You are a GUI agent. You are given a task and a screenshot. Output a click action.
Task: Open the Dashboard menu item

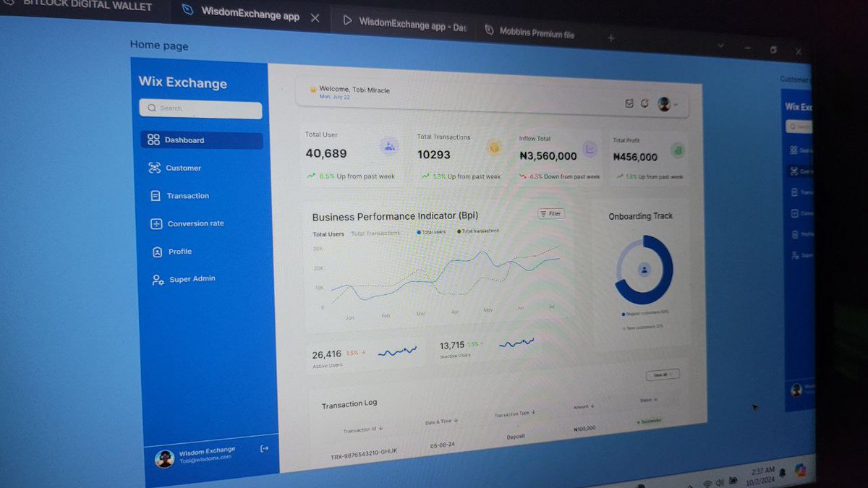coord(201,140)
